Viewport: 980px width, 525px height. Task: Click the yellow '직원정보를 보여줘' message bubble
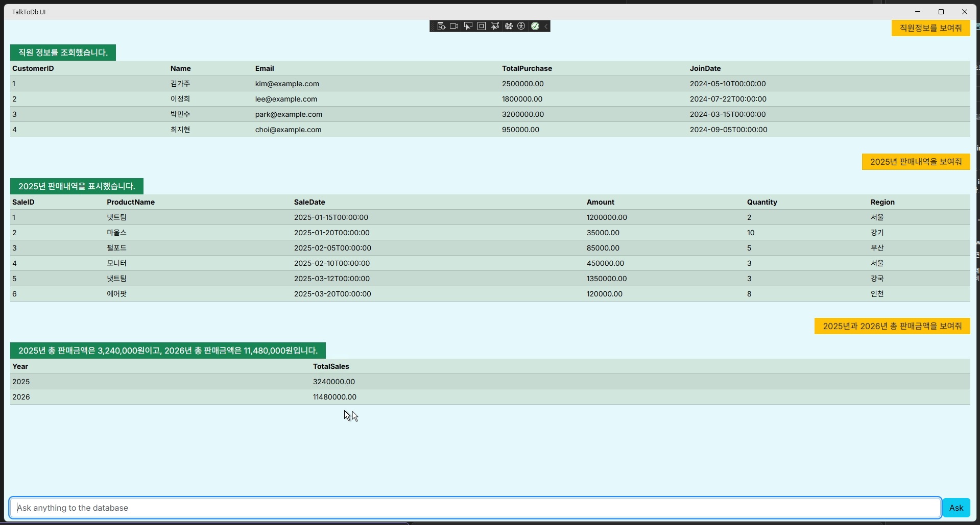[930, 28]
